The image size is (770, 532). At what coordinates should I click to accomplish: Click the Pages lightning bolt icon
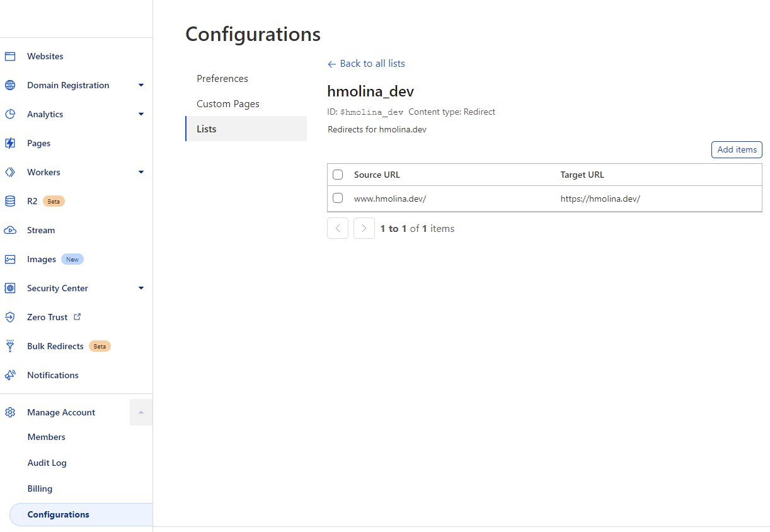pos(10,143)
